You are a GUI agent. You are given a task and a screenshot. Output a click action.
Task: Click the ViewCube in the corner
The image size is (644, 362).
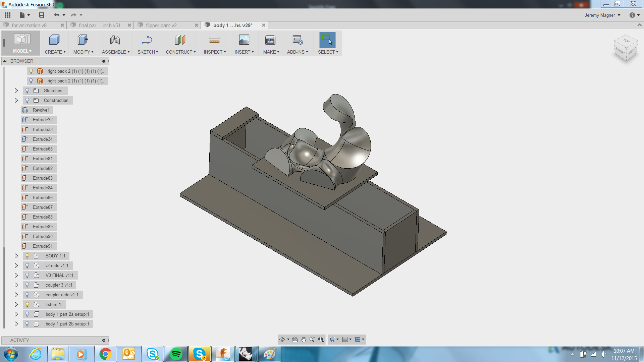(626, 48)
